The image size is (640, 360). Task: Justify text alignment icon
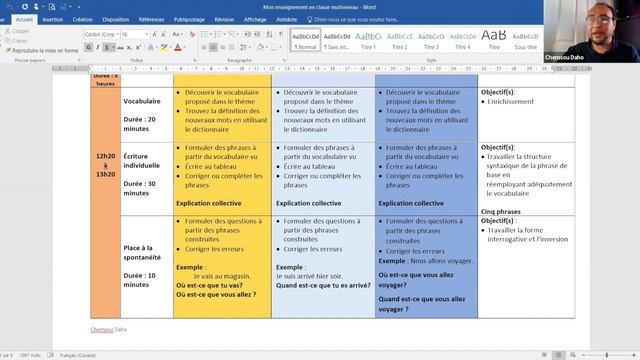[x=231, y=48]
